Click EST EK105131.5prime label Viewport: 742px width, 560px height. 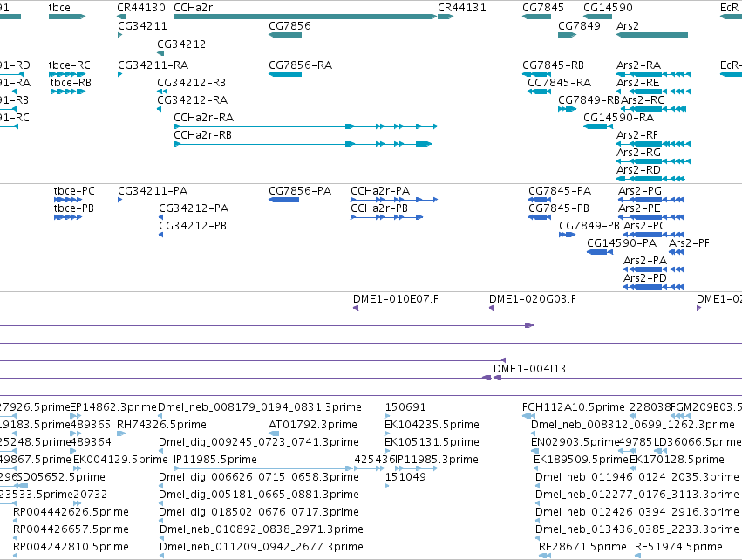[x=432, y=442]
